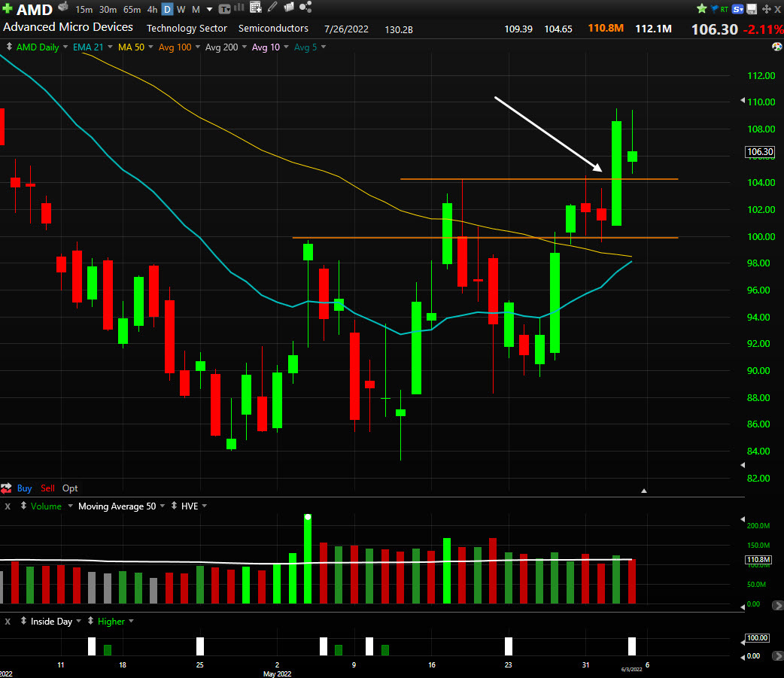Click the Sell button
Image resolution: width=784 pixels, height=678 pixels.
(x=47, y=488)
